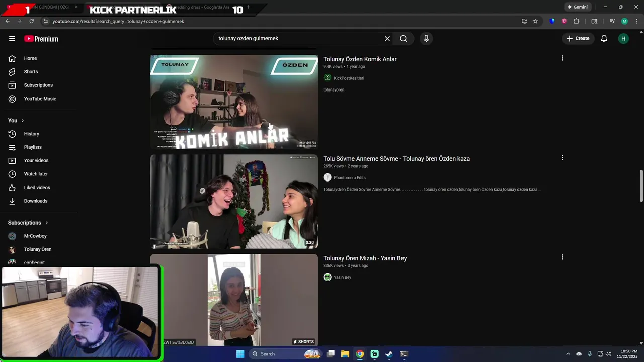Visit the Phantomera Edits channel
This screenshot has width=644, height=362.
point(350,178)
